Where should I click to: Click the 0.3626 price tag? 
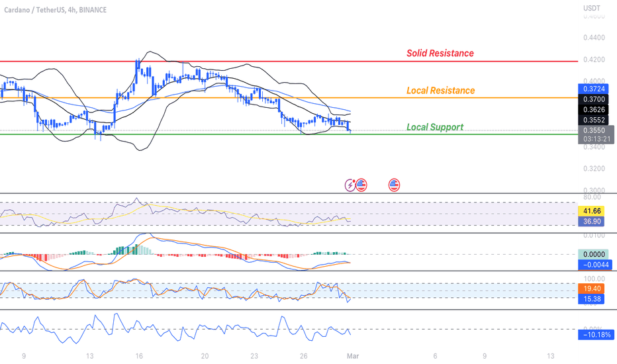pyautogui.click(x=593, y=109)
